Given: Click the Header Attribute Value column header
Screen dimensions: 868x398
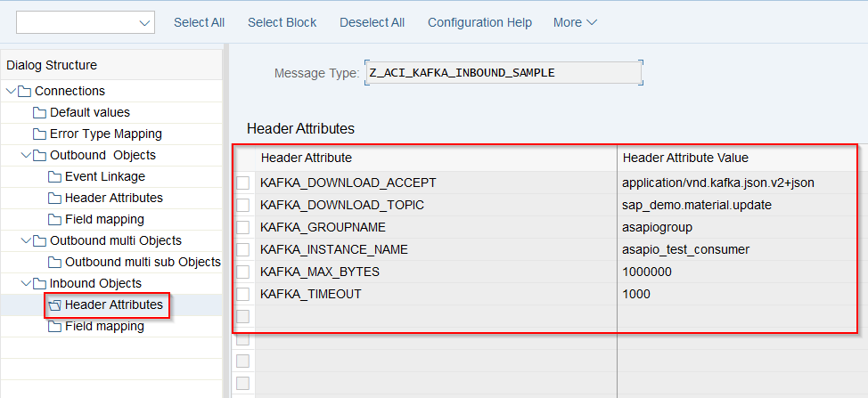Looking at the screenshot, I should pyautogui.click(x=737, y=158).
